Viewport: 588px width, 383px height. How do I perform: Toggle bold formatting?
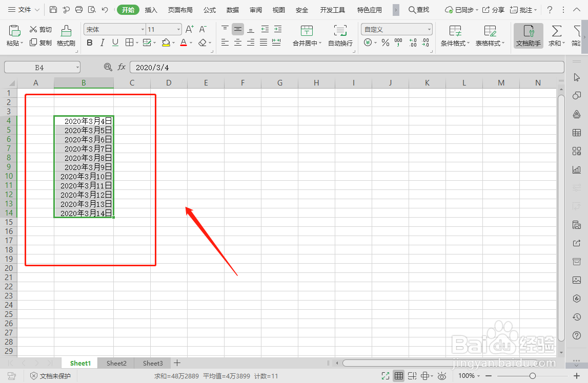click(89, 42)
